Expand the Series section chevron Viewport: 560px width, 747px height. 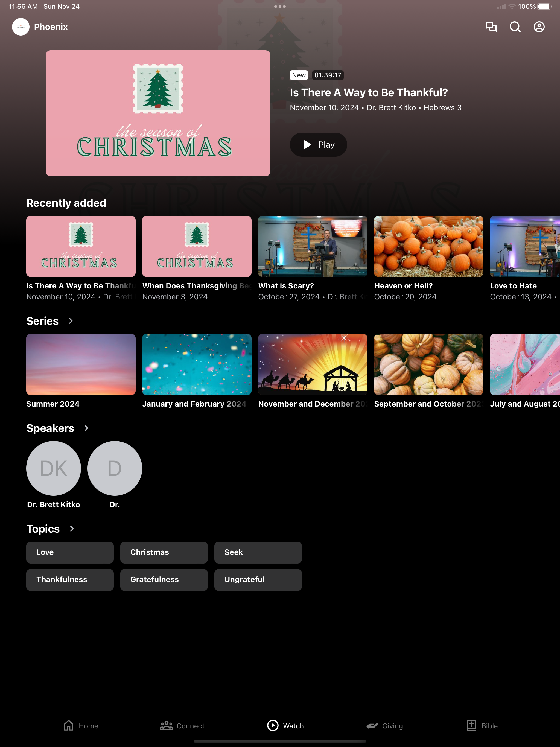[x=71, y=321]
